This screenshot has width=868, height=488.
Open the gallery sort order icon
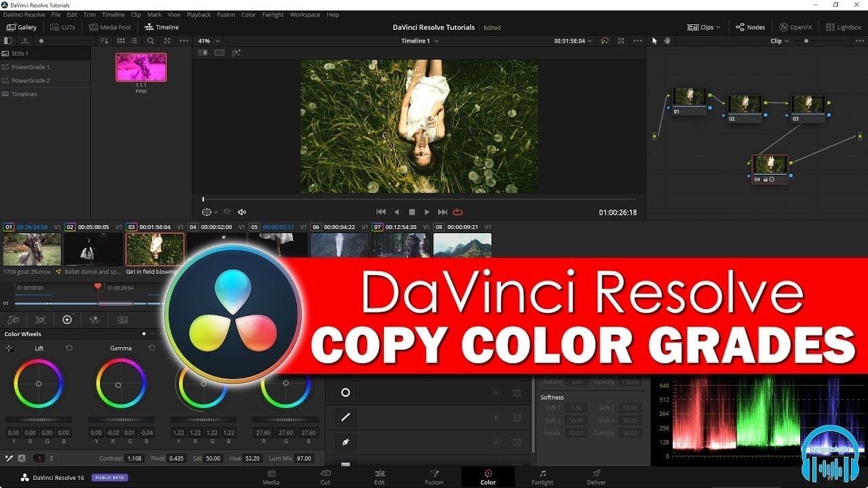104,41
